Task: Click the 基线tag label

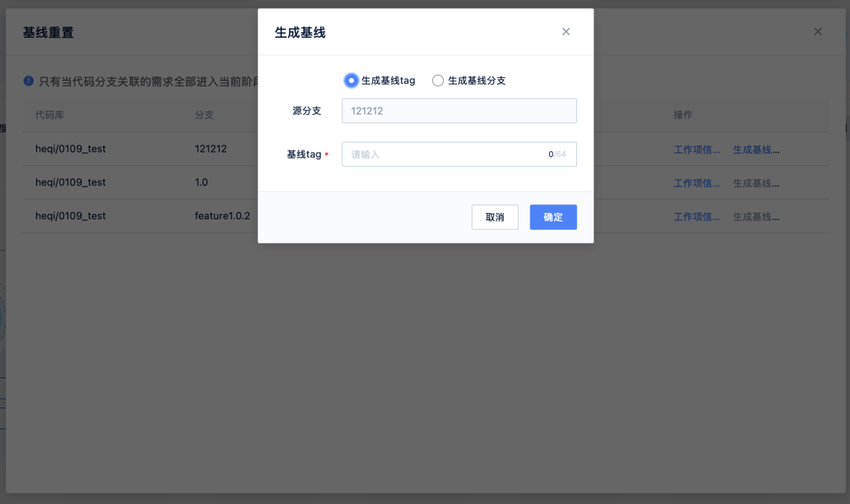Action: (304, 154)
